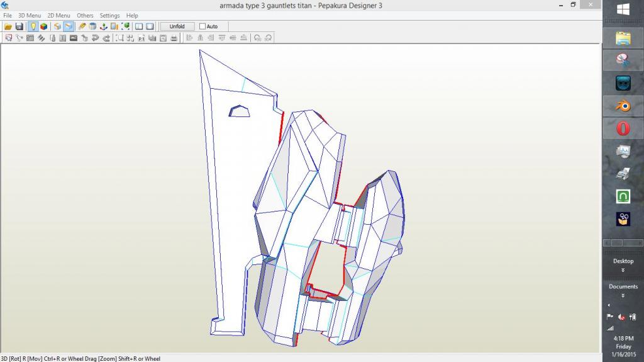Toggle the light bulb lighting switch
644x362 pixels.
pos(33,26)
